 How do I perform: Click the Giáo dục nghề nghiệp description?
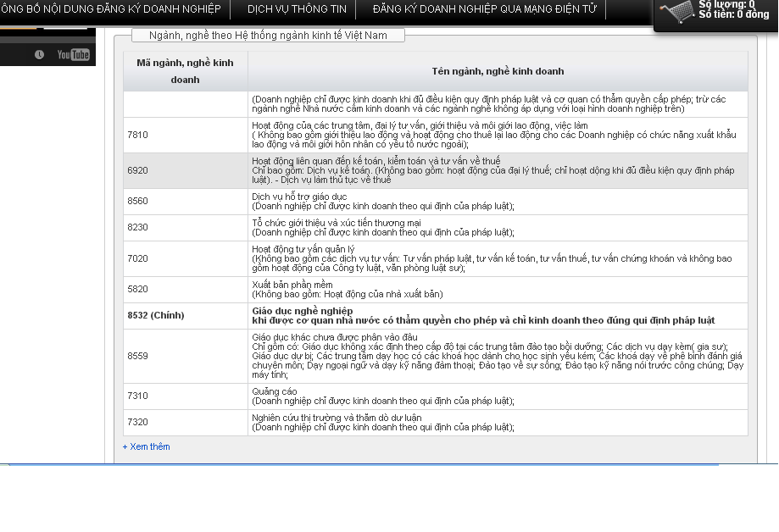[483, 315]
